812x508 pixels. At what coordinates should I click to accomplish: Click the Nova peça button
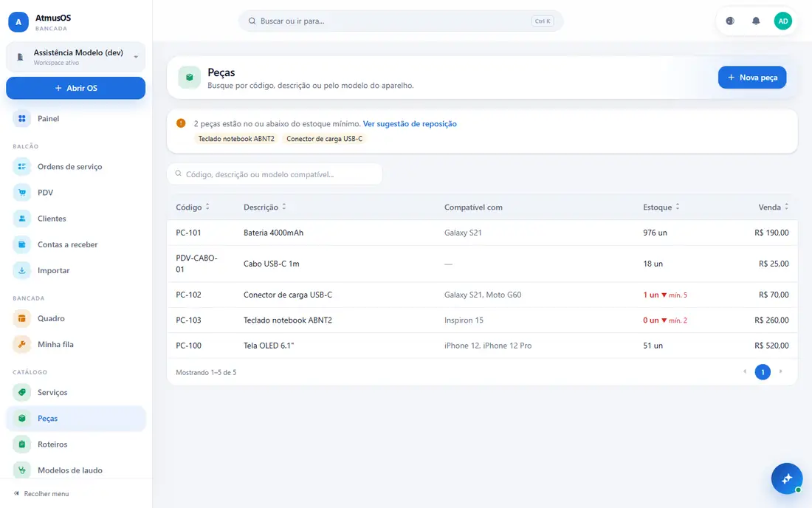752,77
